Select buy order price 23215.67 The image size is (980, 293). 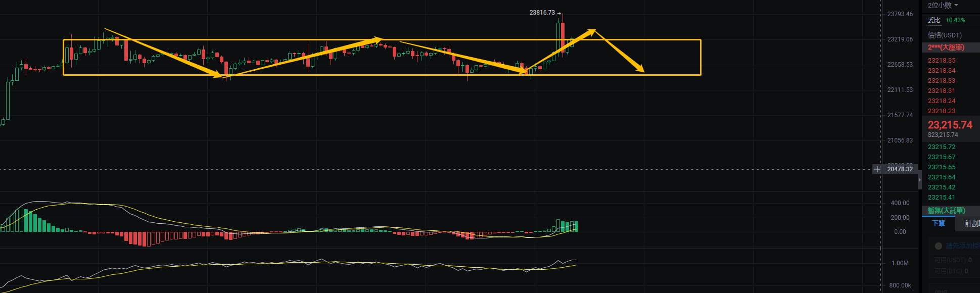[942, 157]
